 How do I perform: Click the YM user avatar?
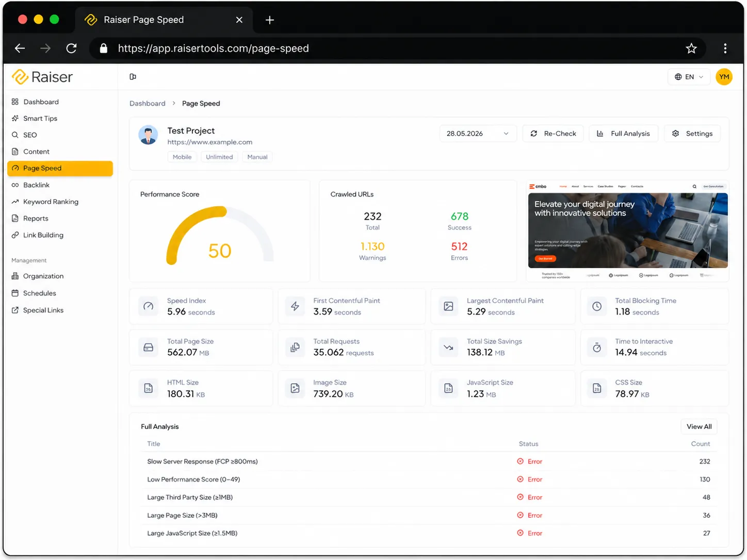[x=724, y=77]
